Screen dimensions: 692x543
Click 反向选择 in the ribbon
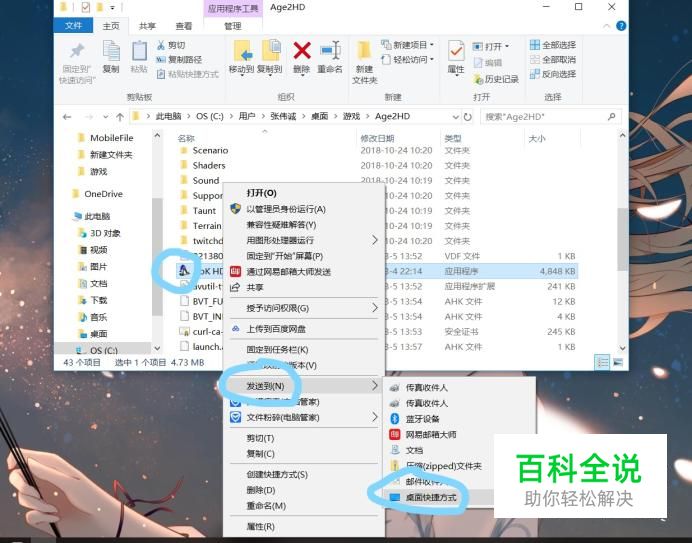tap(553, 74)
